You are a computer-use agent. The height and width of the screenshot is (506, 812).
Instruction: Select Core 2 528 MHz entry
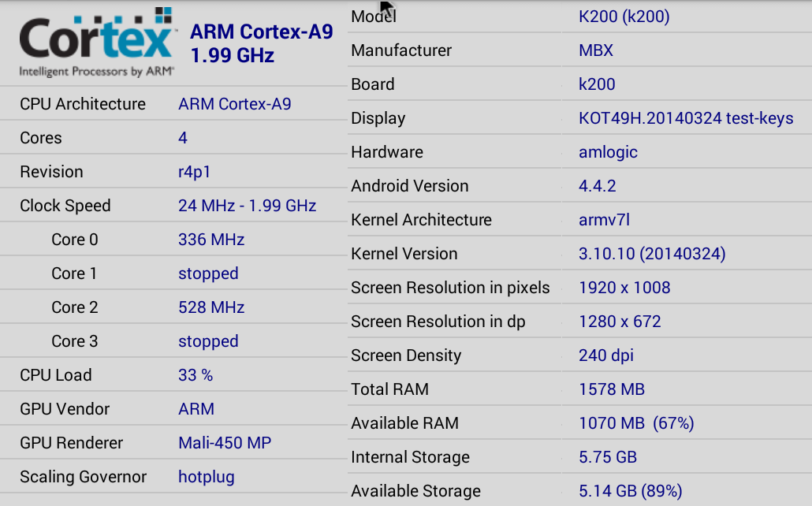[173, 307]
